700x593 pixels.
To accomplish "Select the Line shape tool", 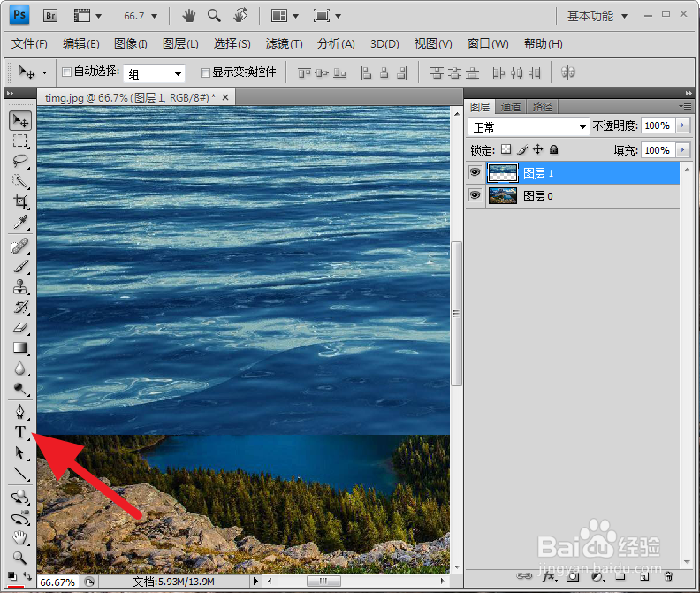I will coord(20,474).
